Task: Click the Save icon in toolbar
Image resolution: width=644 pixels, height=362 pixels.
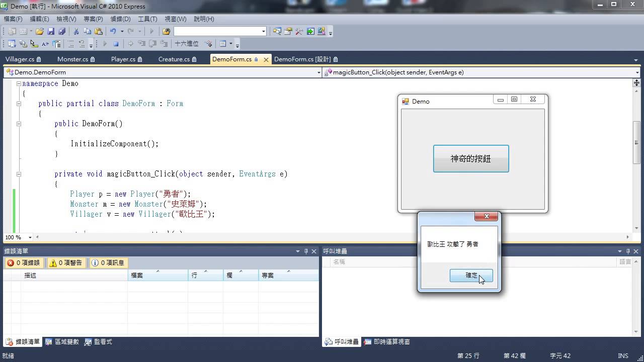Action: (51, 31)
